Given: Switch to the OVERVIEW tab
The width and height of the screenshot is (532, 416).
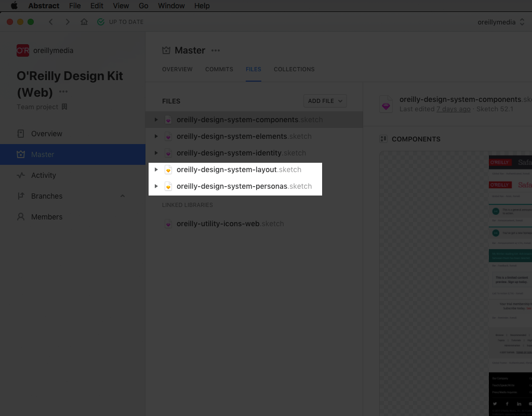Looking at the screenshot, I should [177, 69].
